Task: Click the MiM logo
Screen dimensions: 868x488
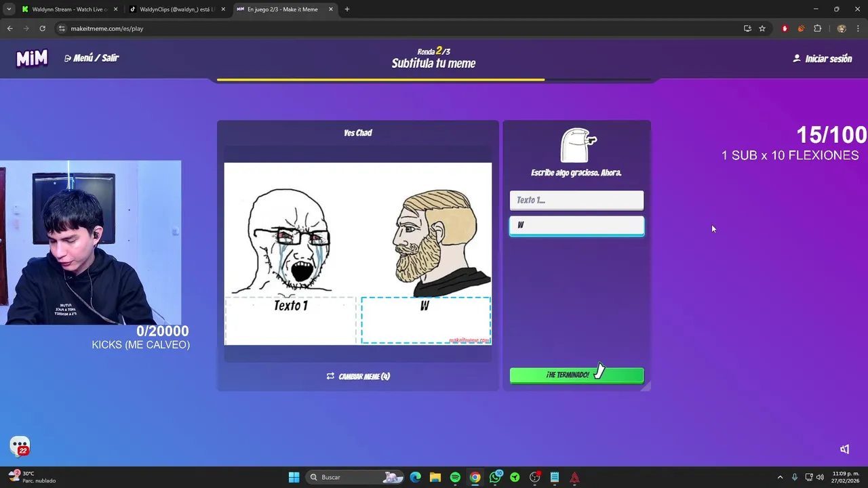Action: point(32,58)
